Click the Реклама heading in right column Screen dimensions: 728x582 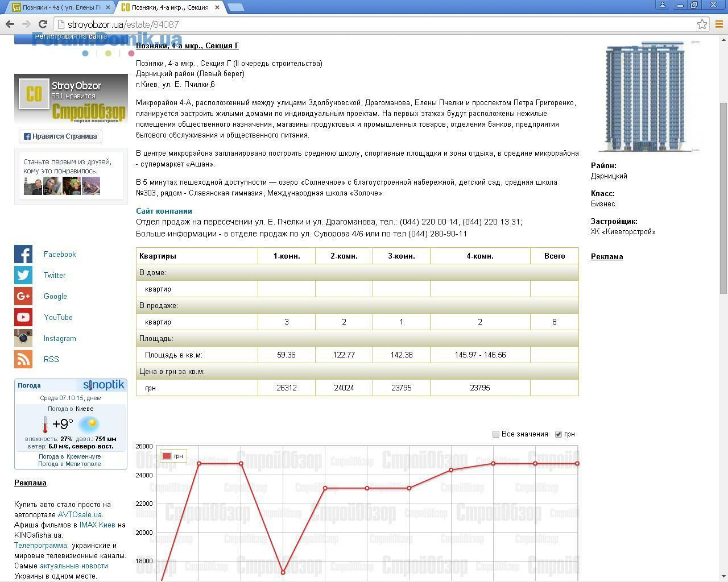coord(607,256)
